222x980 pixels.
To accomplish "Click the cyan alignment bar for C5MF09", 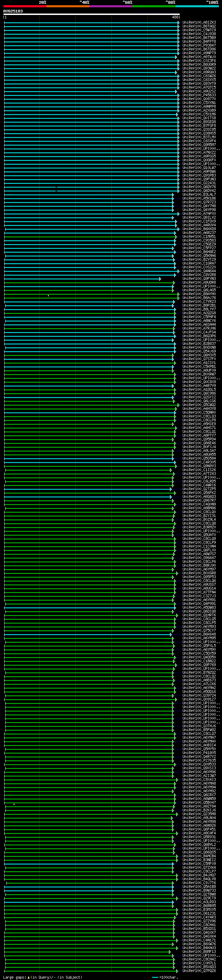I will tap(89, 864).
